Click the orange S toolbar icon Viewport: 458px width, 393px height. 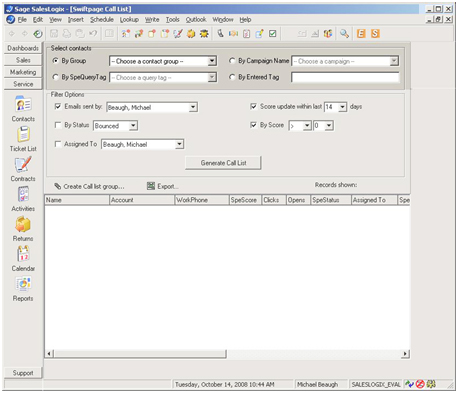375,33
